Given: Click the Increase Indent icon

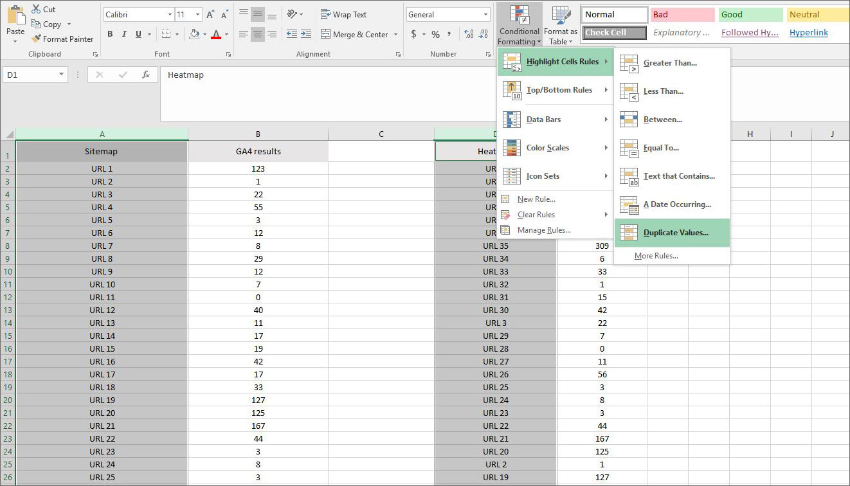Looking at the screenshot, I should pos(306,34).
